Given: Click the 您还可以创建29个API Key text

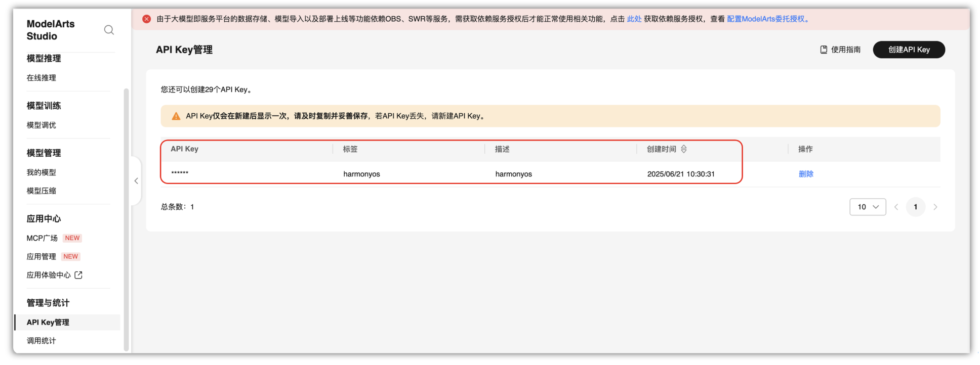Looking at the screenshot, I should point(207,89).
